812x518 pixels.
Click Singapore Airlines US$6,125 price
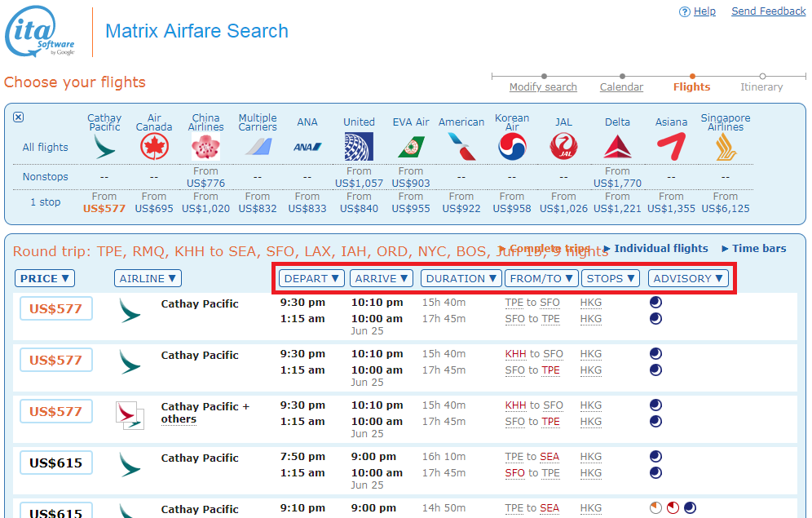point(726,208)
